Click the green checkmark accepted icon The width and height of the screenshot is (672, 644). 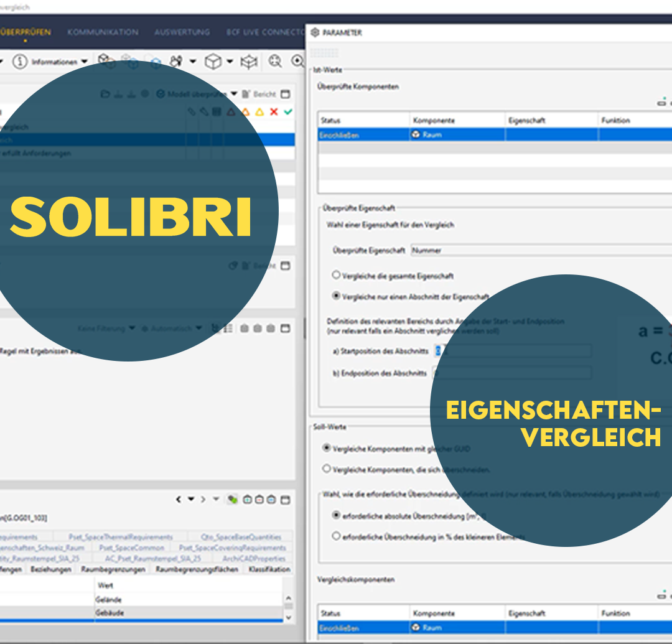[288, 112]
